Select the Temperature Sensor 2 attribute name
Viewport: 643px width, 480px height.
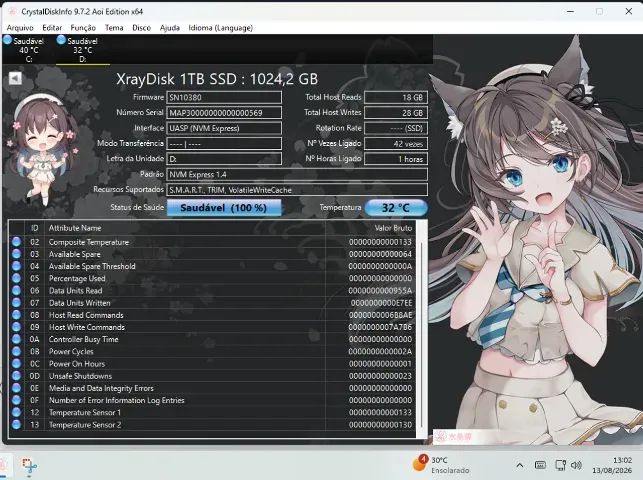(85, 425)
